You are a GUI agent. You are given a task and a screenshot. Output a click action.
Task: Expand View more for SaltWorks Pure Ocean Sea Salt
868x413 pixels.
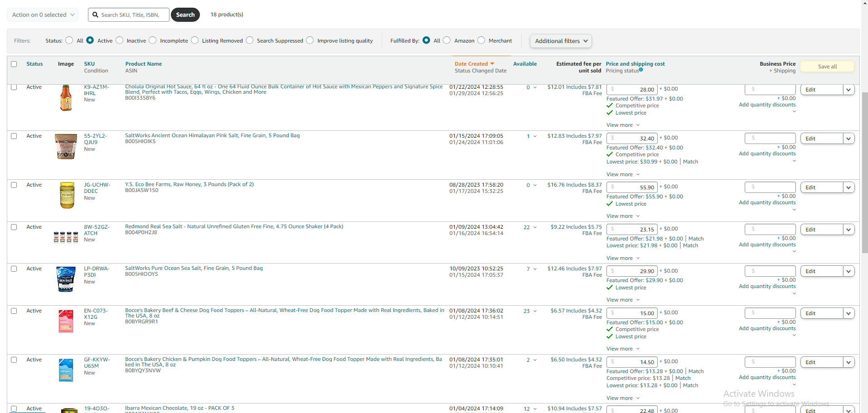click(x=623, y=300)
